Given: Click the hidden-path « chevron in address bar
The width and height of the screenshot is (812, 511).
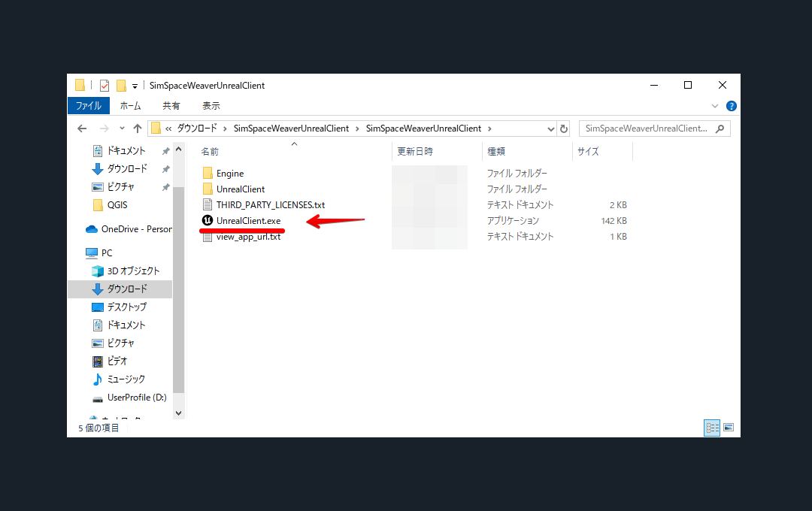Looking at the screenshot, I should click(x=168, y=129).
